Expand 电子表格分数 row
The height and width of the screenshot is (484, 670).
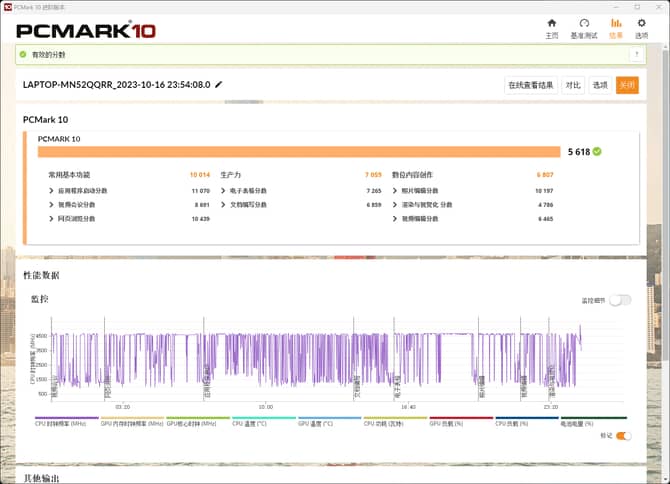coord(224,190)
